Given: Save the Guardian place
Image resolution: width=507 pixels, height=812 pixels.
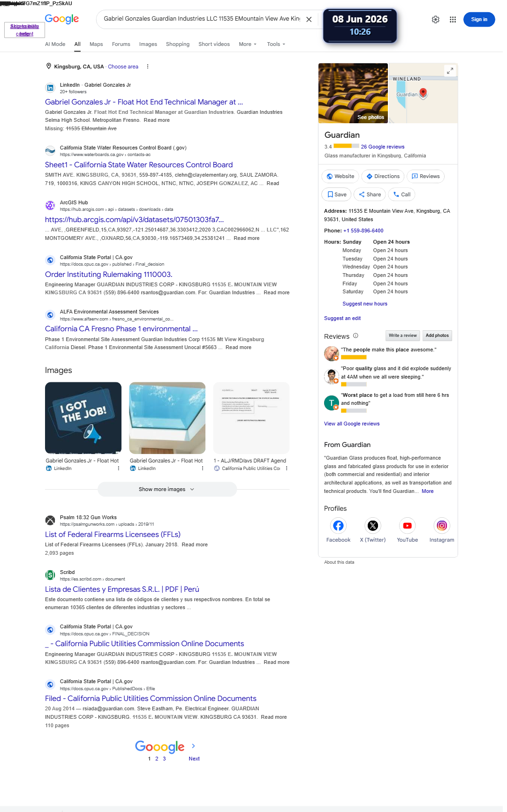Looking at the screenshot, I should 337,194.
